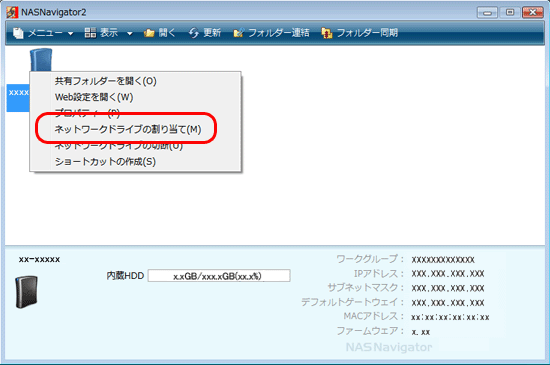Close the NASNavigator2 window
550x365 pixels.
[533, 13]
